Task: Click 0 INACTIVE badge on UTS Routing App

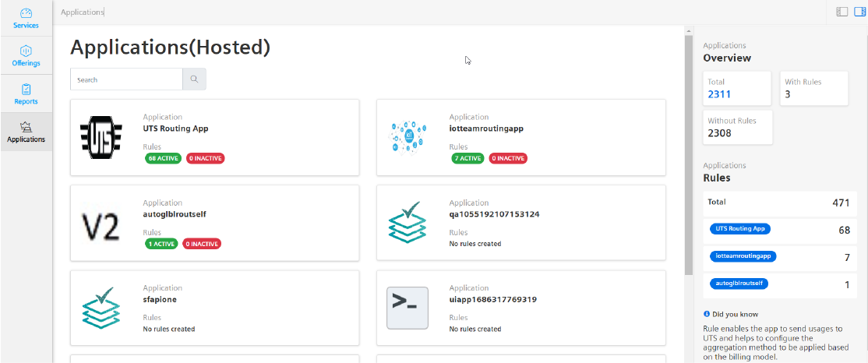Action: point(206,158)
